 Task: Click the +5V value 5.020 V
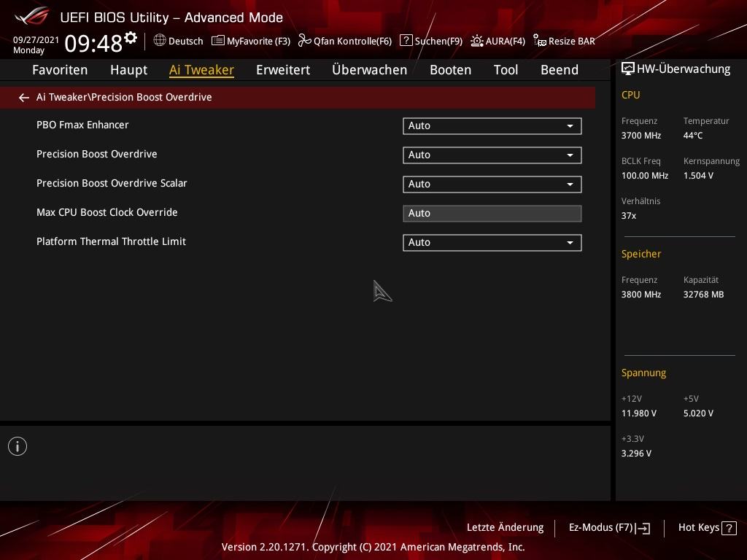[x=698, y=413]
